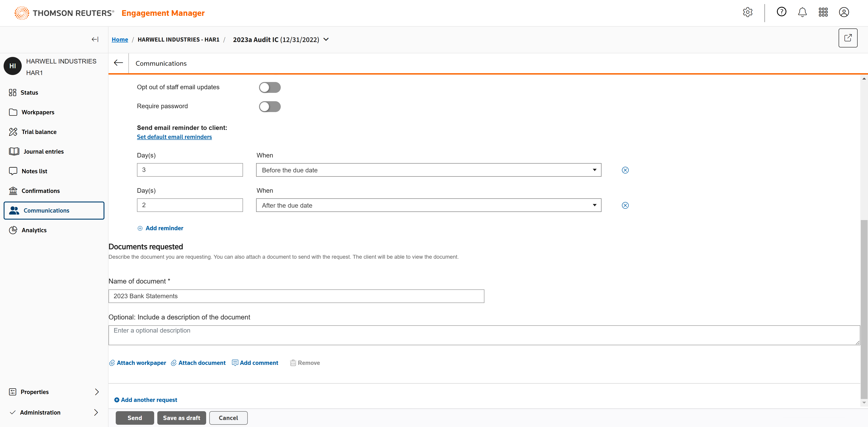Open the After the due date dropdown
This screenshot has height=427, width=868.
coord(428,205)
